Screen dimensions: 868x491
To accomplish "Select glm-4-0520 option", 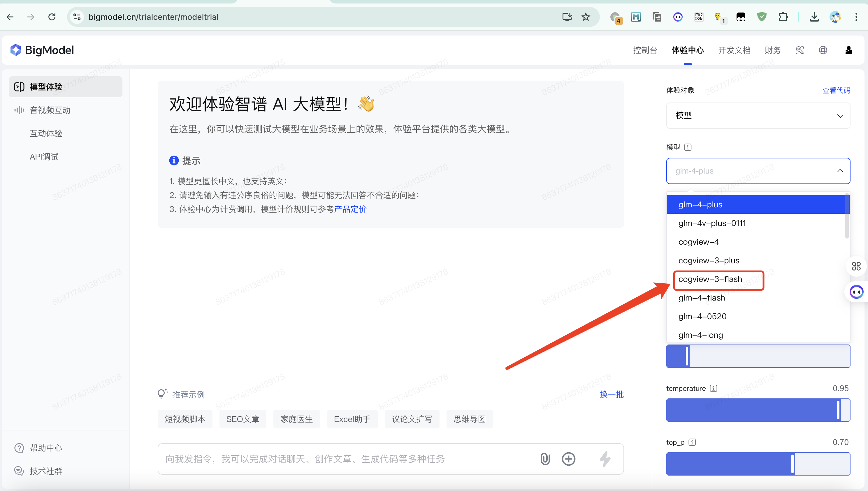I will click(x=756, y=316).
